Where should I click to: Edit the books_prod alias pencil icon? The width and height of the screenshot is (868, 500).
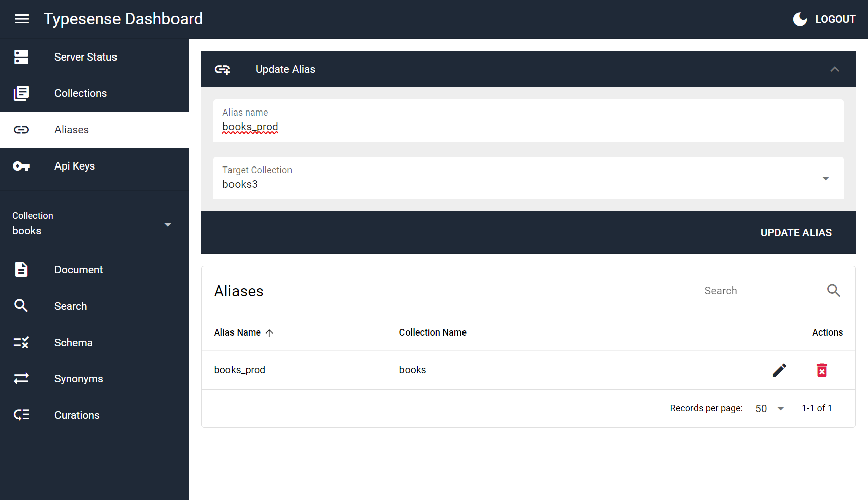pyautogui.click(x=779, y=370)
